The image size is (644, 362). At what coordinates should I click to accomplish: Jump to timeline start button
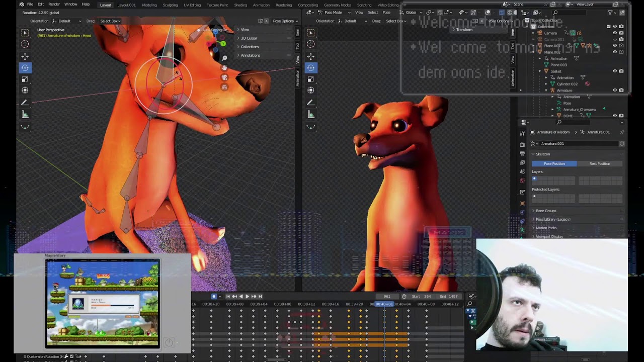(x=227, y=296)
